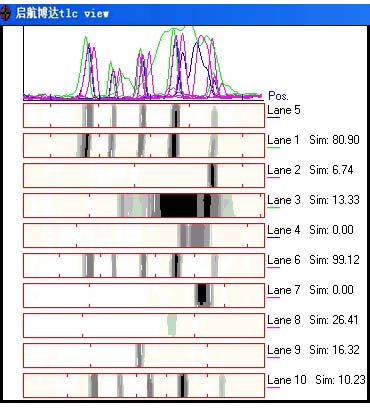Click the Sim: 13.33 value
370x409 pixels.
334,200
